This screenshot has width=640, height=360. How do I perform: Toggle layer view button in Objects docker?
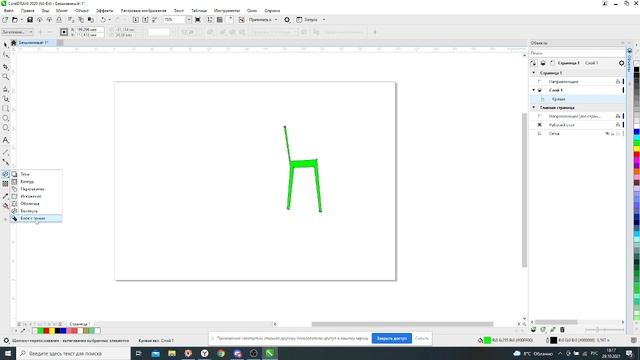[x=543, y=63]
